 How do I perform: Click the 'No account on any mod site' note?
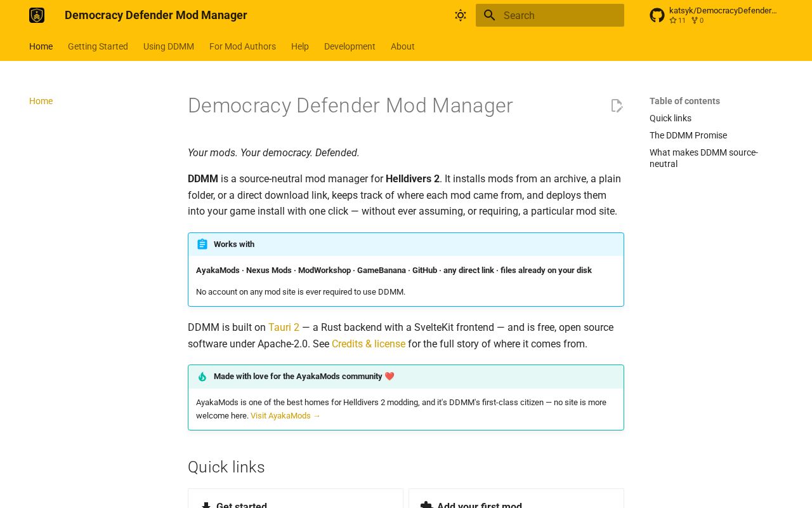pos(301,292)
